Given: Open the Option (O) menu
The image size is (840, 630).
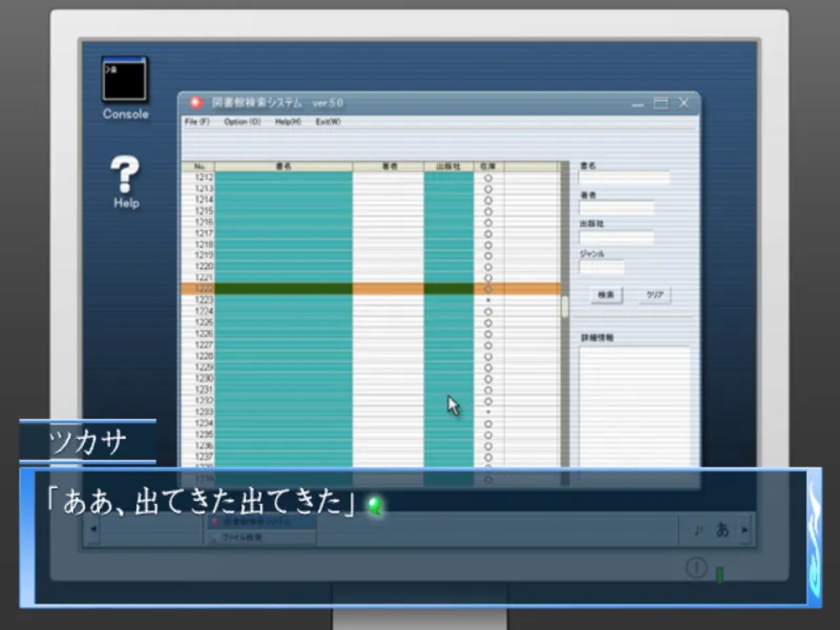Looking at the screenshot, I should [242, 122].
